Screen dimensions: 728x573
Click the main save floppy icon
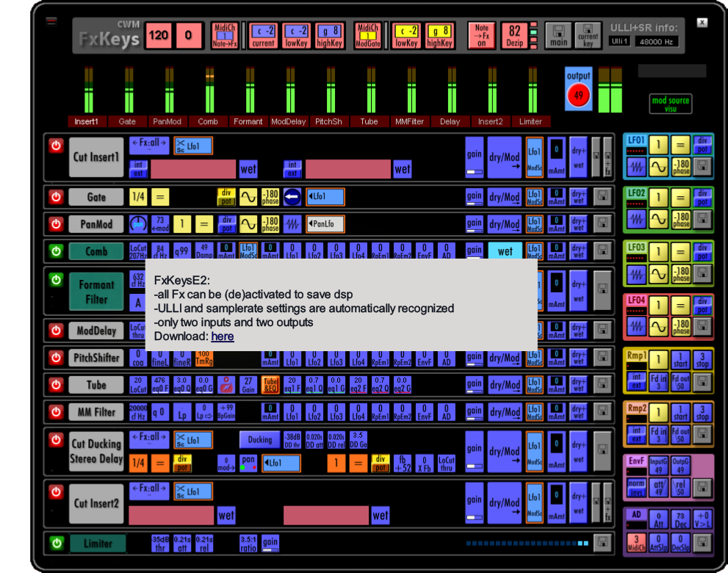pyautogui.click(x=559, y=35)
